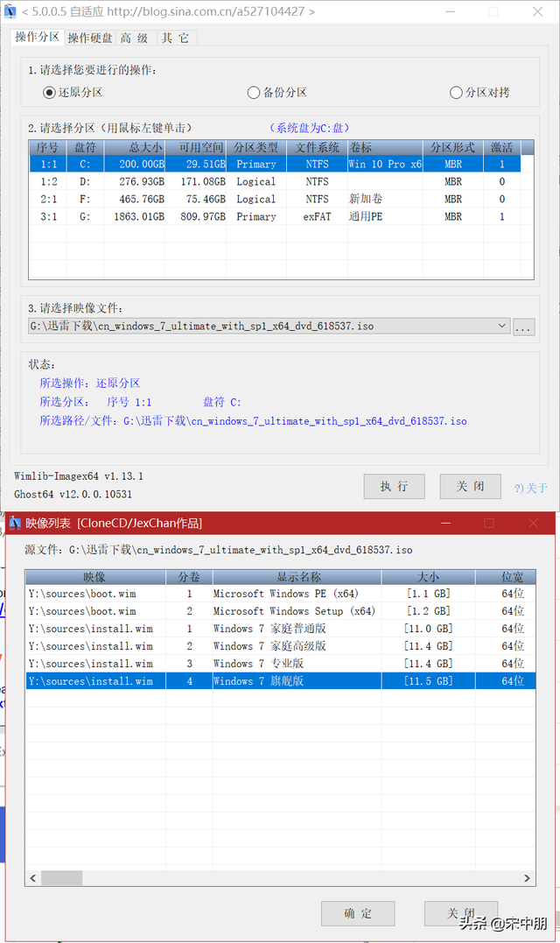Select partition row F: 465.76GB
The width and height of the screenshot is (560, 943).
[275, 199]
